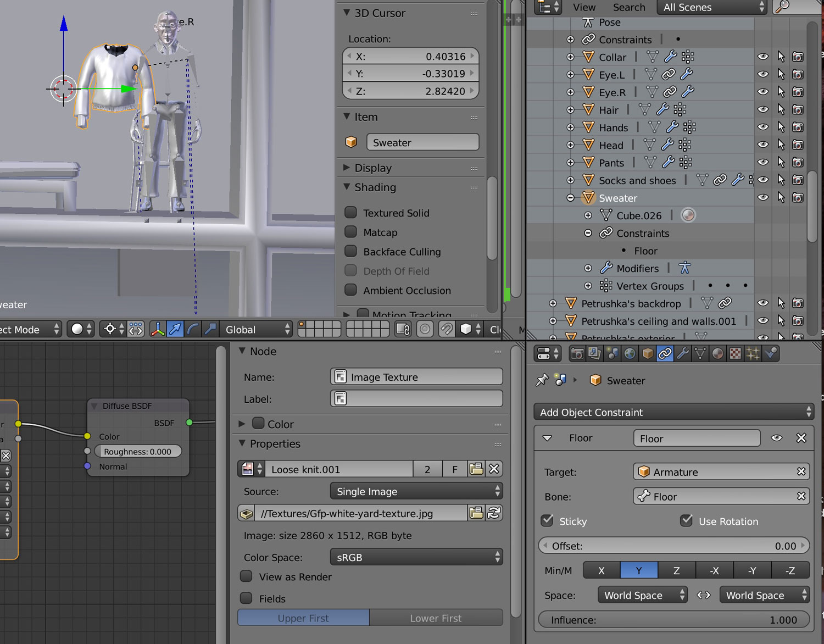The height and width of the screenshot is (644, 824).
Task: Open the World properties tab (globe)
Action: (630, 354)
